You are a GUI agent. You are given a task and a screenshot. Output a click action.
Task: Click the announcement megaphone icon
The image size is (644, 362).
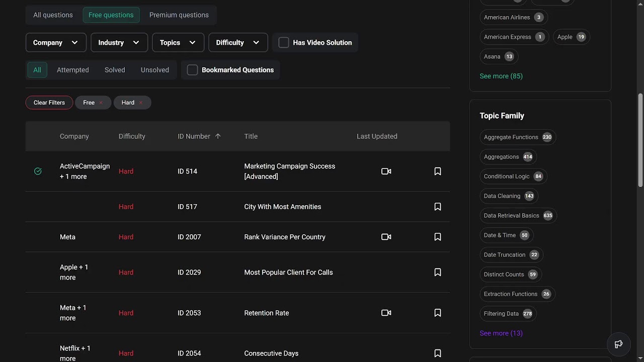point(619,344)
